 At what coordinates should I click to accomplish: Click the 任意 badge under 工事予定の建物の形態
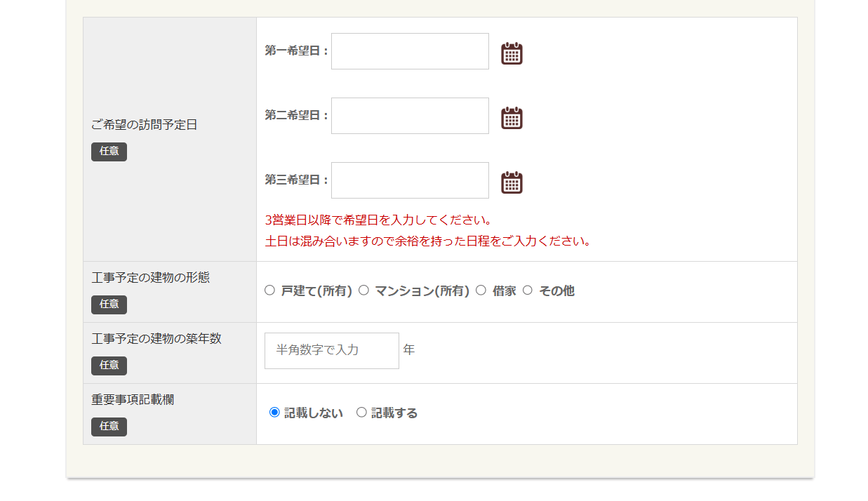(x=109, y=305)
